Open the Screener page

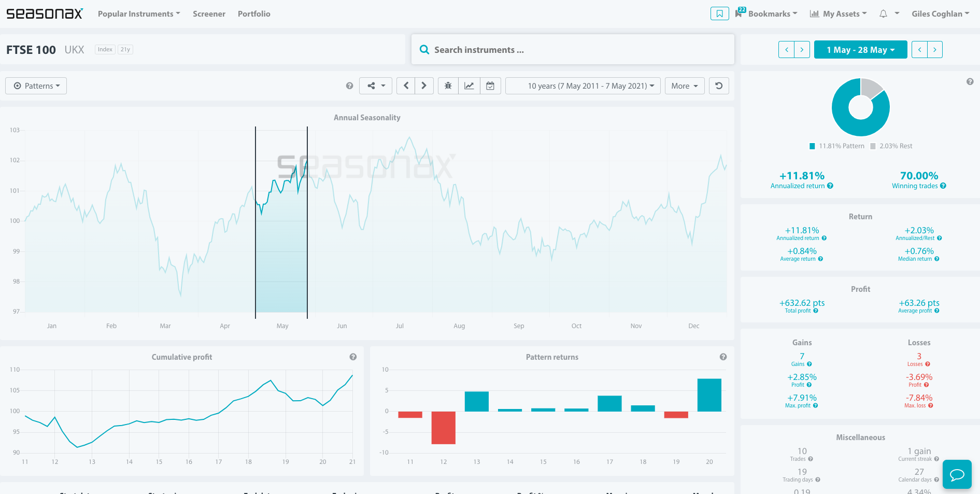[x=209, y=14]
